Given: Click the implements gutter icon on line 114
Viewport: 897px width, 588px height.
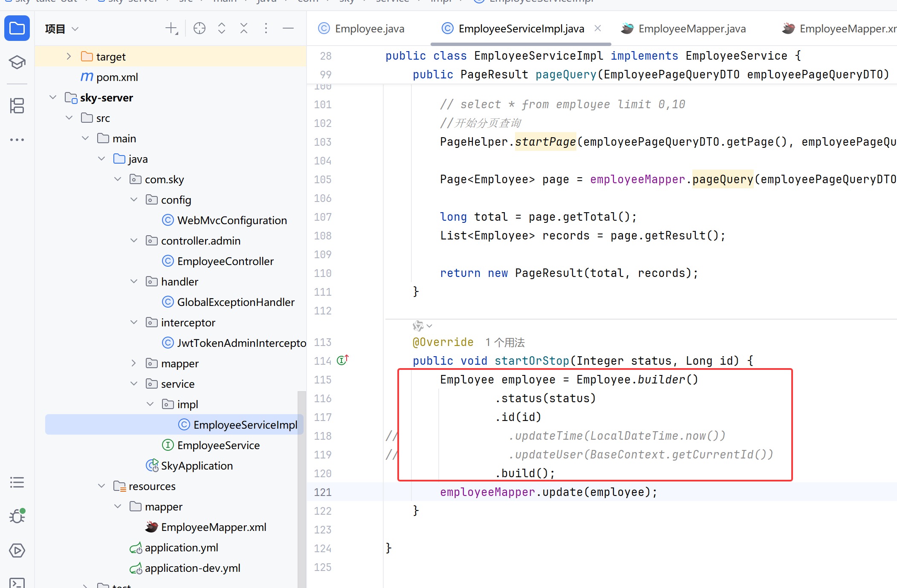Looking at the screenshot, I should click(343, 360).
